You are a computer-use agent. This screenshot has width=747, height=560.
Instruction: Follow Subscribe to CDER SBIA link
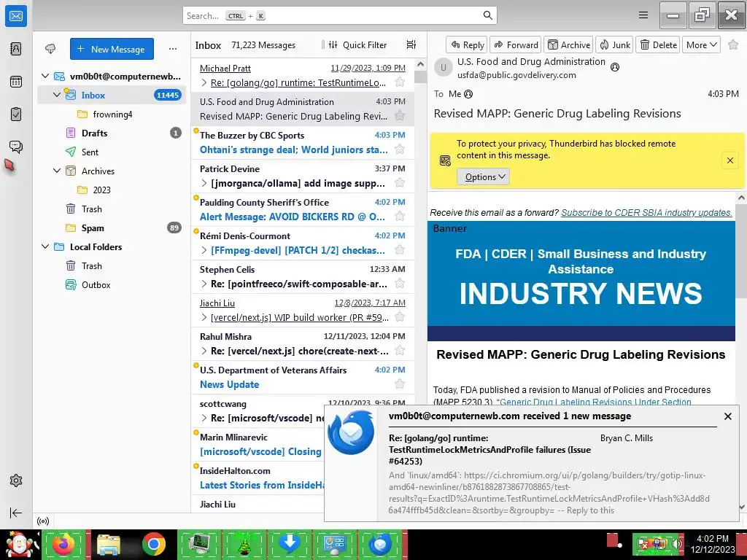(646, 212)
